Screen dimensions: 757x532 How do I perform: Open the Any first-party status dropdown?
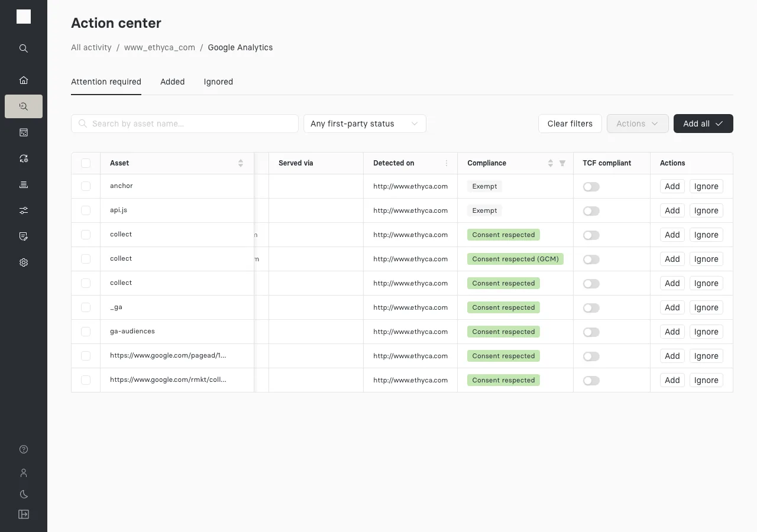click(365, 124)
